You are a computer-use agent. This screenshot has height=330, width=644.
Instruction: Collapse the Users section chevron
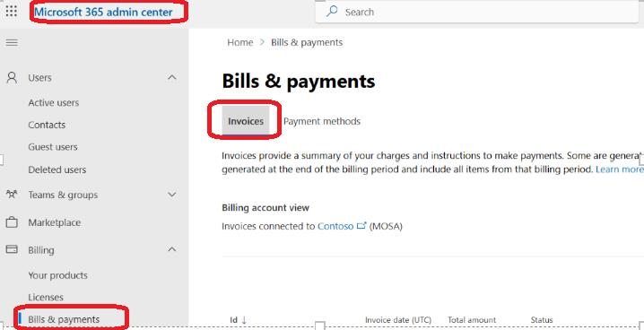point(172,77)
